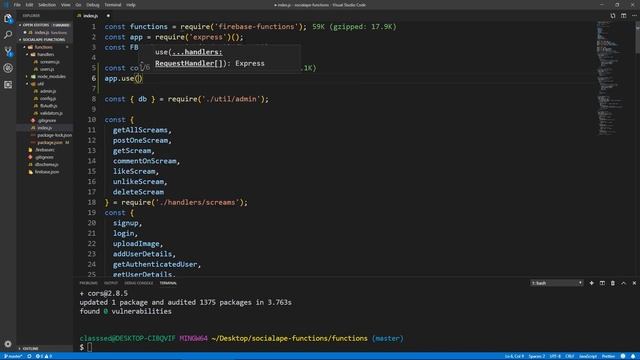Open the Terminal menu
Viewport: 640px width, 360px height.
point(113,5)
